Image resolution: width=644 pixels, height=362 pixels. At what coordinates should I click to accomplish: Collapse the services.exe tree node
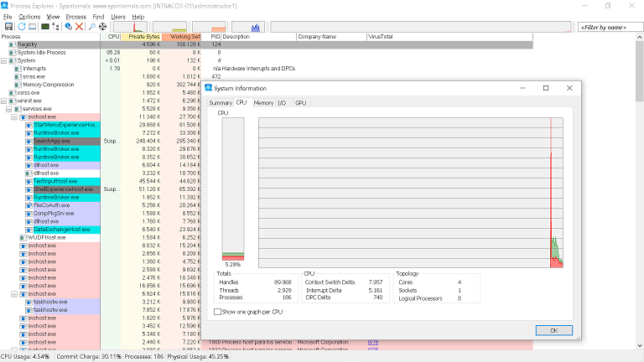(9, 109)
